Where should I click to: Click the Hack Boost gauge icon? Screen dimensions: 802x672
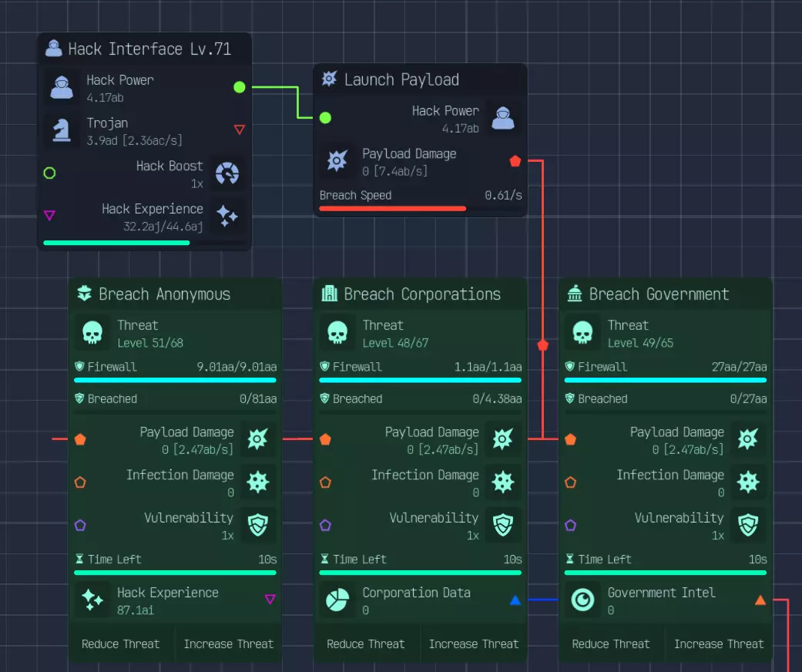pyautogui.click(x=227, y=173)
